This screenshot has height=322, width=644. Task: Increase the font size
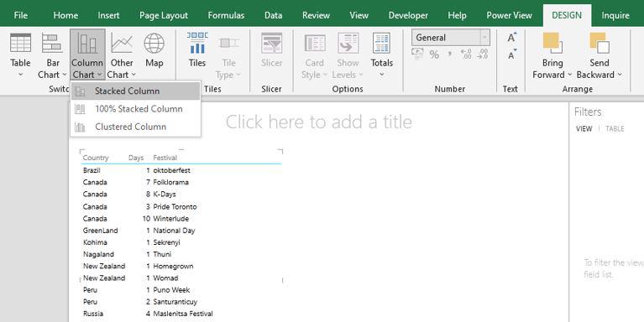point(511,38)
